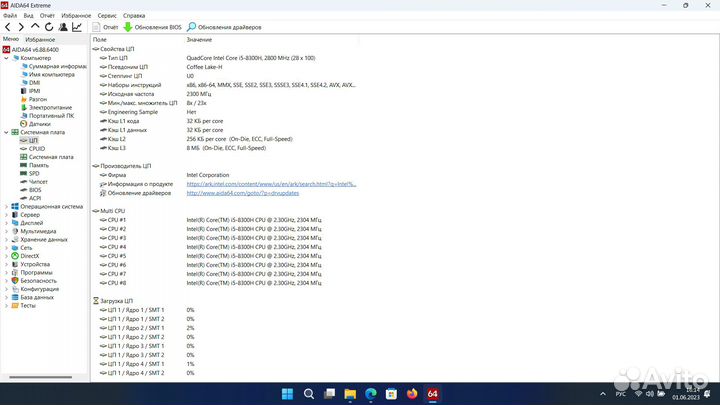Expand the Операционная система tree node

6,207
